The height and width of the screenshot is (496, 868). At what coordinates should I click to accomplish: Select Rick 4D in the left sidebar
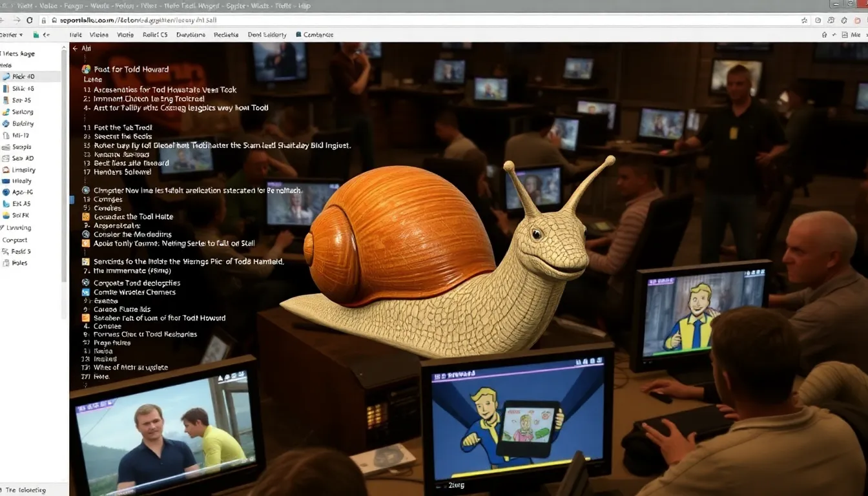(x=31, y=76)
